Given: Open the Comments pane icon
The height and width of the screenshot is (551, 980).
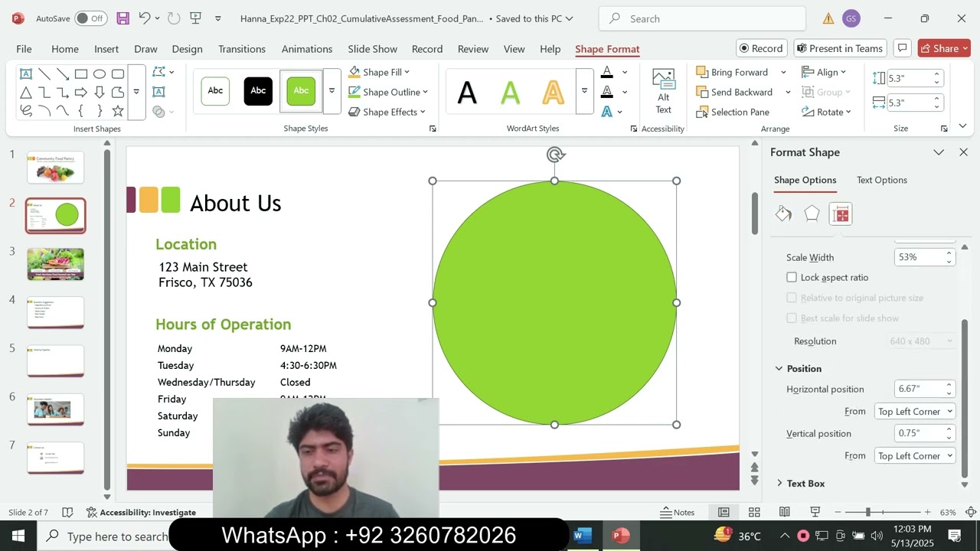Looking at the screenshot, I should coord(902,48).
